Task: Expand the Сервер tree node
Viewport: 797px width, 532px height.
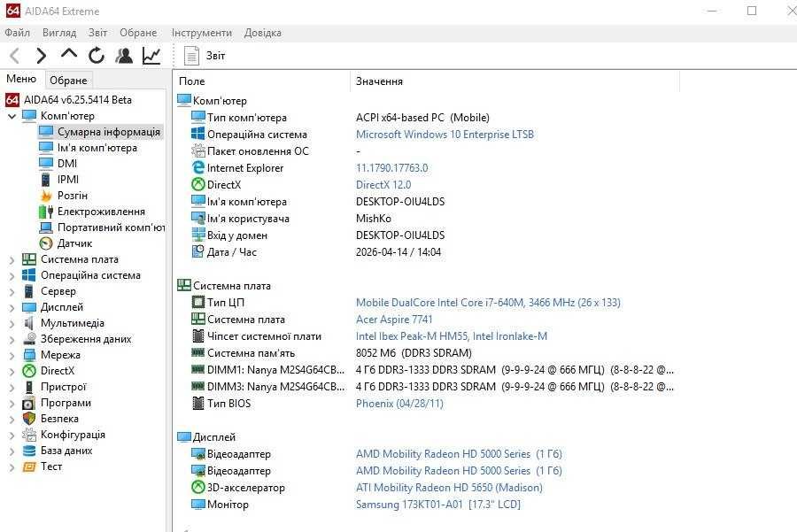Action: click(x=12, y=291)
